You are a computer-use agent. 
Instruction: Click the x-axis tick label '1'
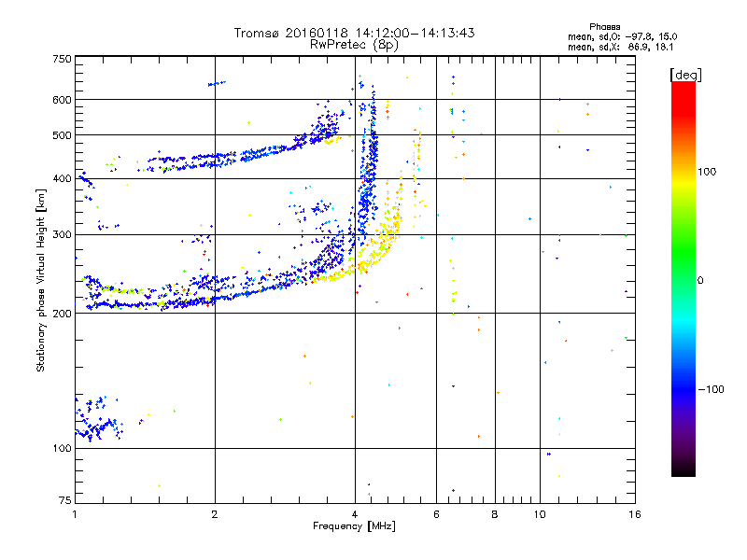tap(75, 514)
